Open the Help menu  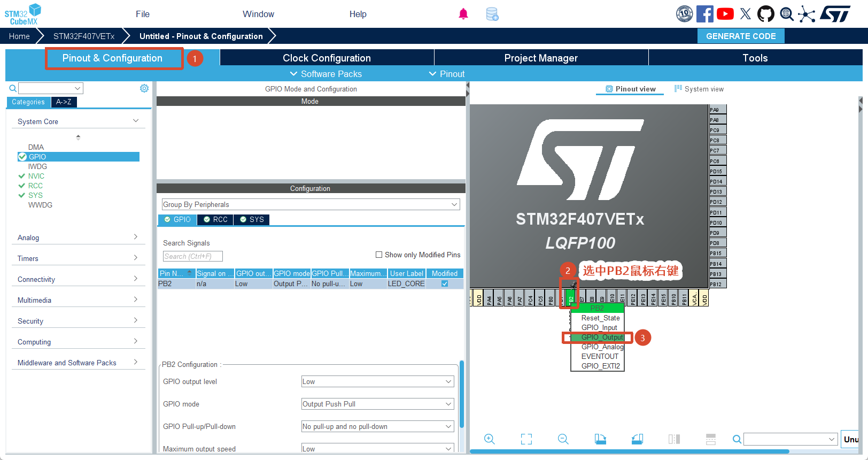(358, 14)
